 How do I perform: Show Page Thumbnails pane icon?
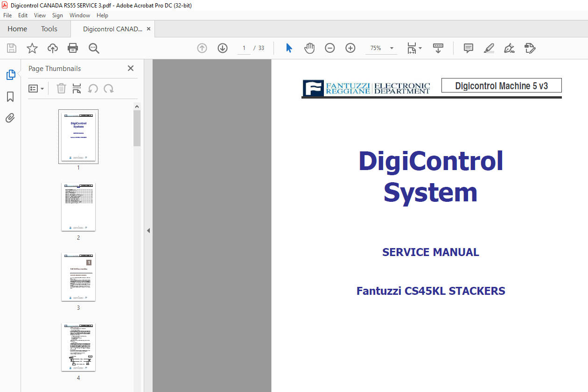point(10,74)
